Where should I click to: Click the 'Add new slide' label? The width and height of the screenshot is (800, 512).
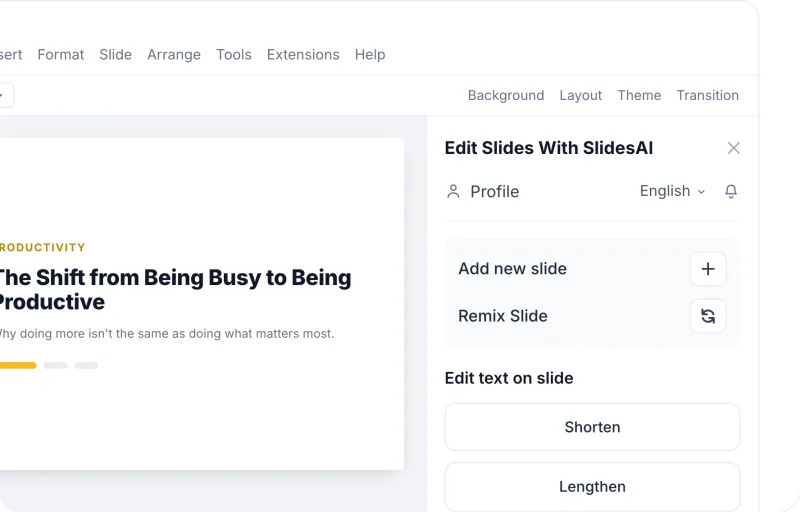(512, 269)
